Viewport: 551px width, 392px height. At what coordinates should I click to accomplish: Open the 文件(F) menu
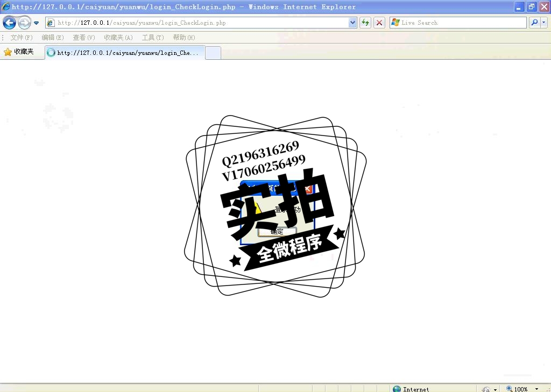(x=21, y=38)
